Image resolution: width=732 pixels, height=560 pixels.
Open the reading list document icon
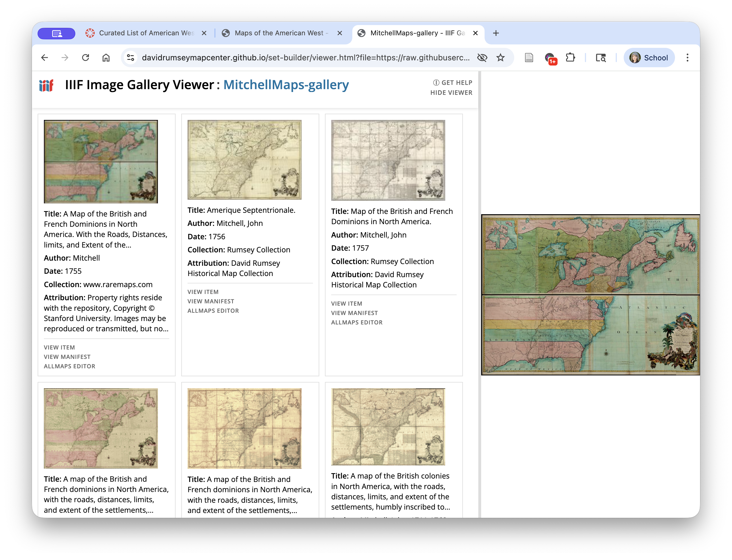point(529,57)
